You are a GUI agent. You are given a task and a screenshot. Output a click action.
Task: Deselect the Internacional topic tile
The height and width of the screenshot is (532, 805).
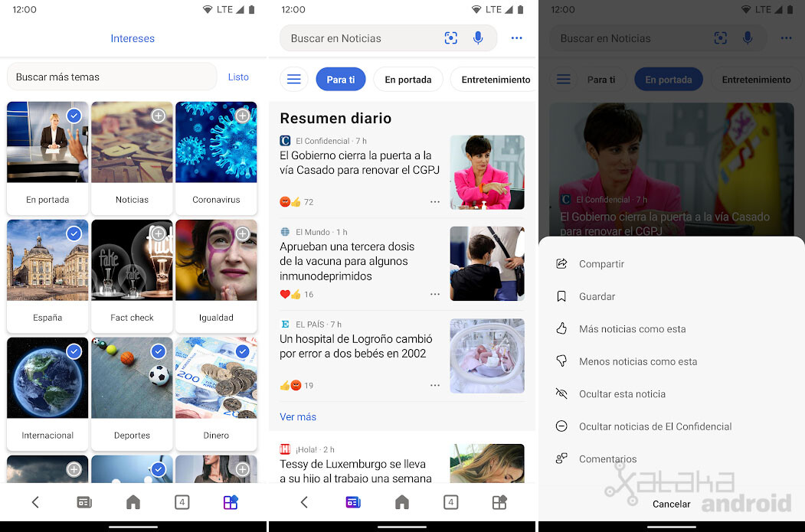click(74, 351)
